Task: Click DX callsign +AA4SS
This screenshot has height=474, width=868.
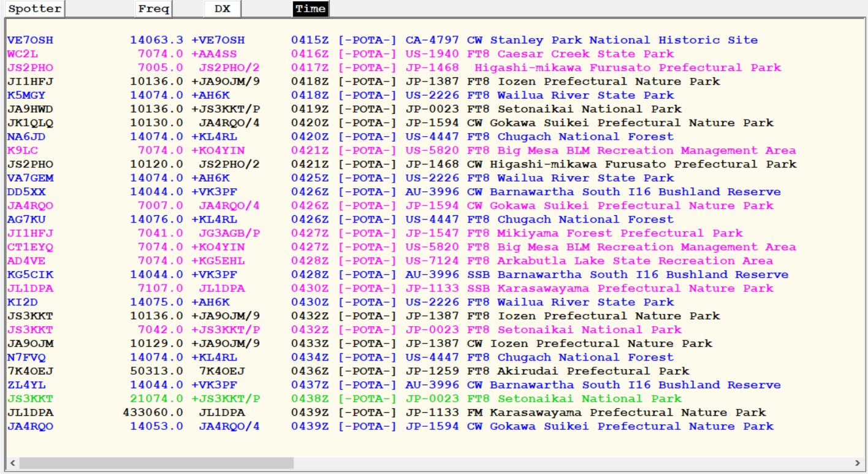Action: (214, 54)
